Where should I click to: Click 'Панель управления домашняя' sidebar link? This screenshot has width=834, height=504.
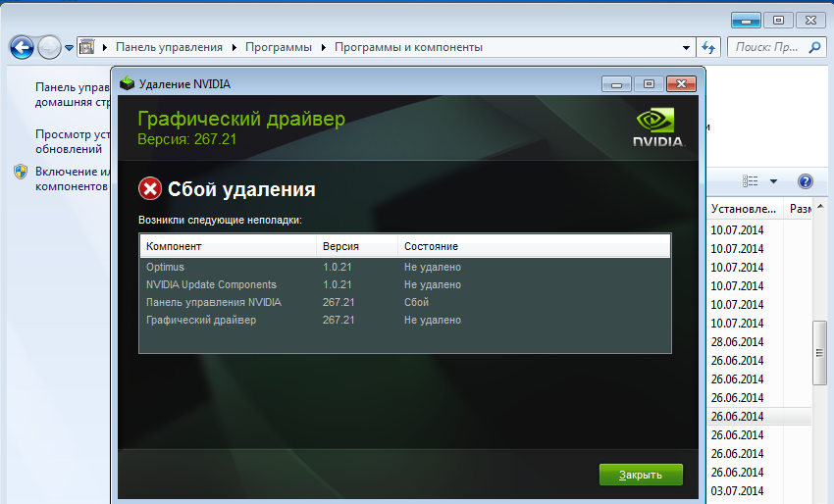(x=73, y=94)
